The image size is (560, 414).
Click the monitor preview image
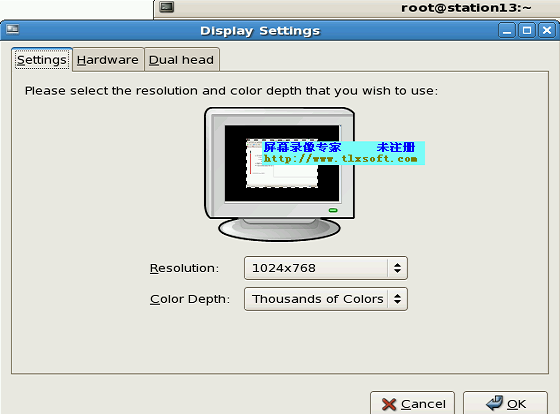coord(279,174)
